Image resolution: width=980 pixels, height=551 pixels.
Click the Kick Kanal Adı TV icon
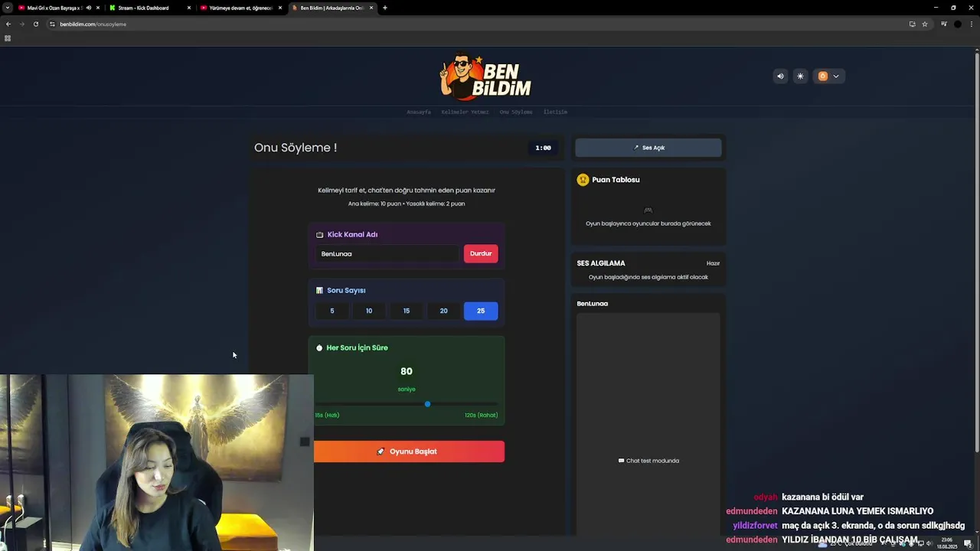click(x=319, y=235)
